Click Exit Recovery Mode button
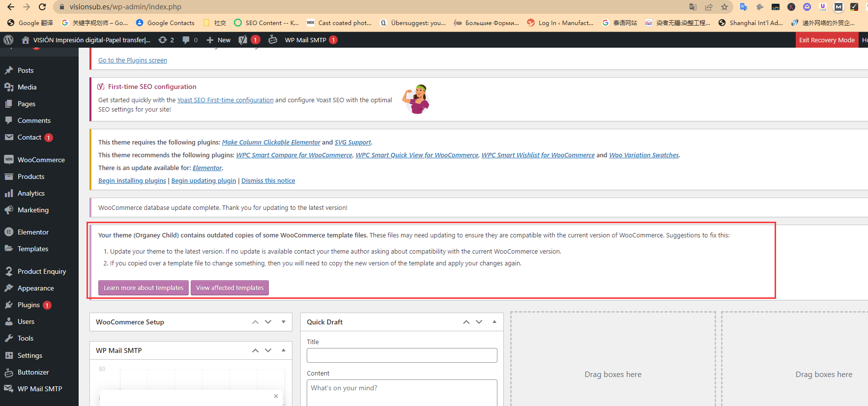This screenshot has width=868, height=406. (827, 40)
